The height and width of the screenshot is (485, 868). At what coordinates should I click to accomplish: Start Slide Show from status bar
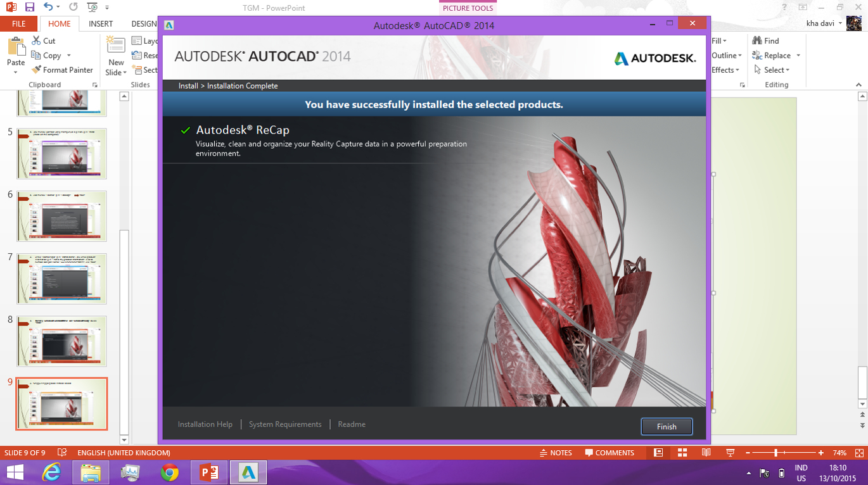click(x=730, y=453)
